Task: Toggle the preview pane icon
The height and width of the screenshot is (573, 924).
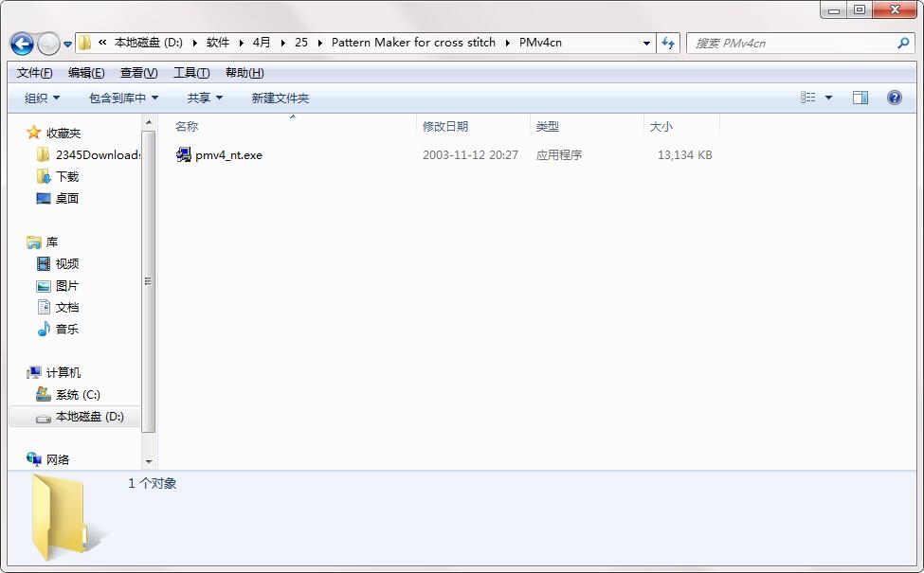Action: tap(861, 98)
